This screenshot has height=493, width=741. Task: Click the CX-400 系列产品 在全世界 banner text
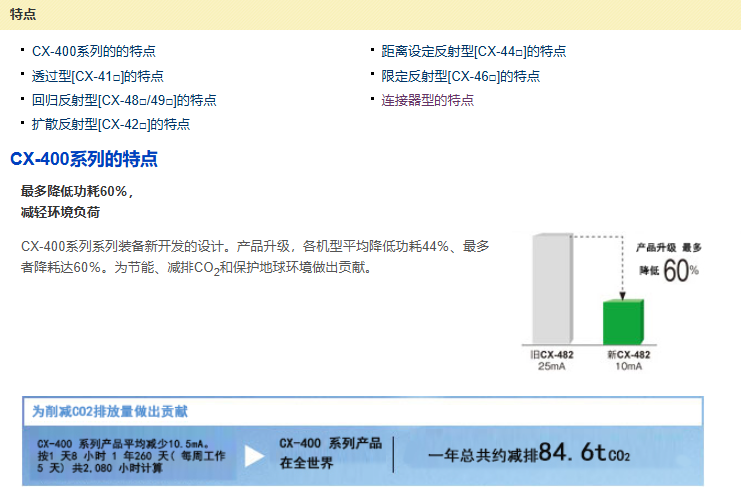(x=330, y=453)
